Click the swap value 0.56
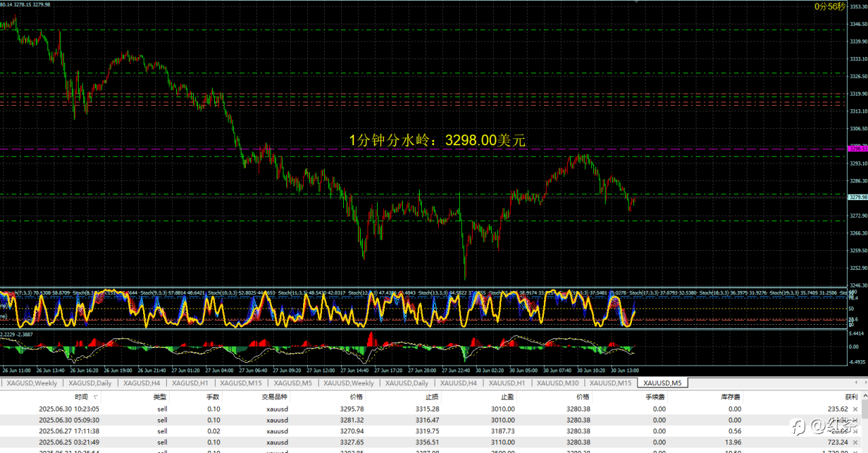 [x=734, y=431]
